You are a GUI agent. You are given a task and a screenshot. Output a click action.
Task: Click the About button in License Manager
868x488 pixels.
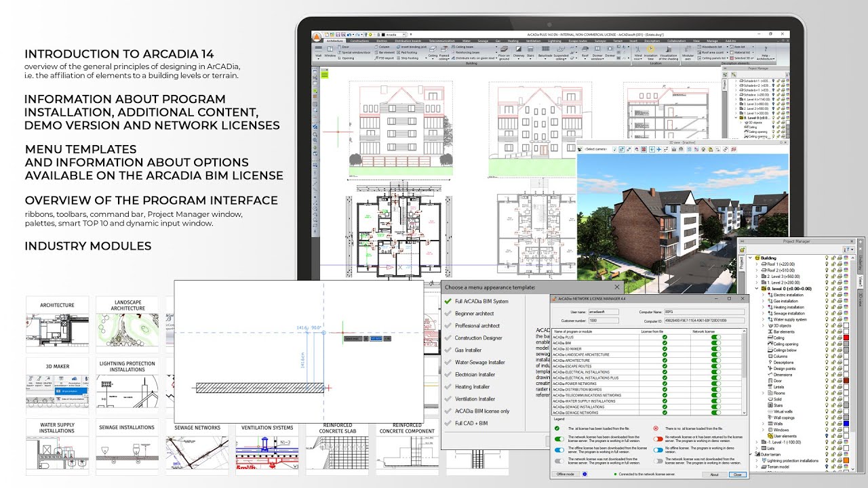pyautogui.click(x=714, y=474)
